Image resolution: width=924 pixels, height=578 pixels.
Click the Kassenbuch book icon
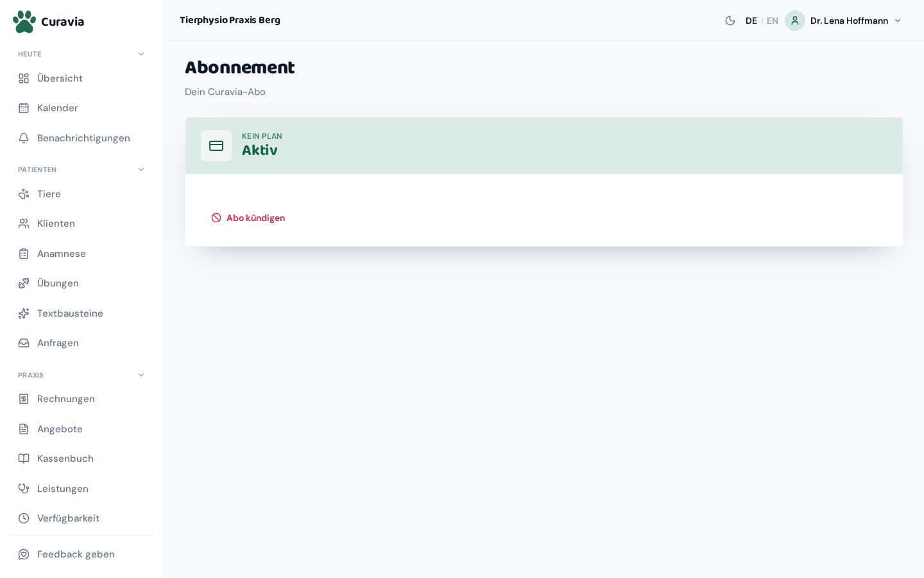coord(24,459)
